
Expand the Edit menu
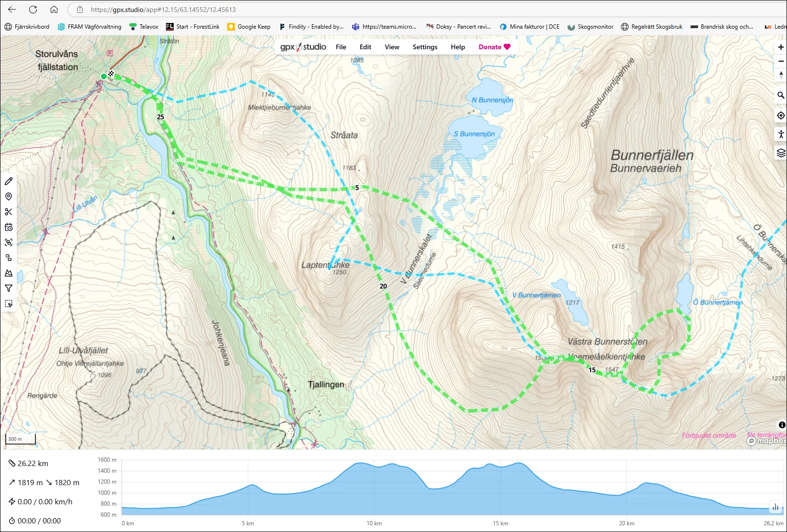[366, 47]
